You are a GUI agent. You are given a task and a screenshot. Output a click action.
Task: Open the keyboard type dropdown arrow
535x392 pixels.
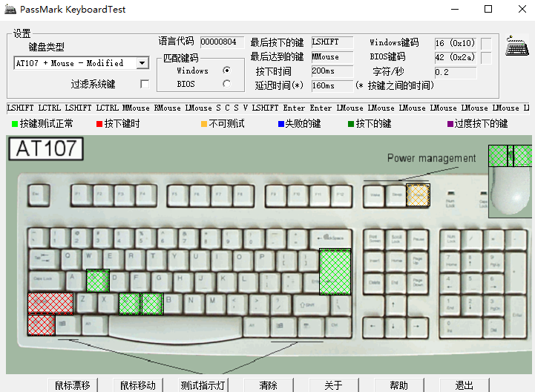[x=142, y=63]
